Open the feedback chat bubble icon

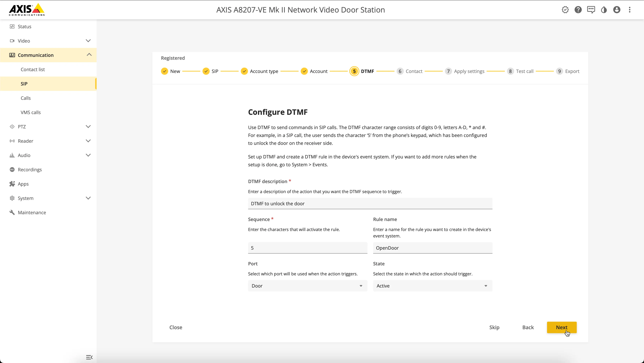[x=591, y=10]
